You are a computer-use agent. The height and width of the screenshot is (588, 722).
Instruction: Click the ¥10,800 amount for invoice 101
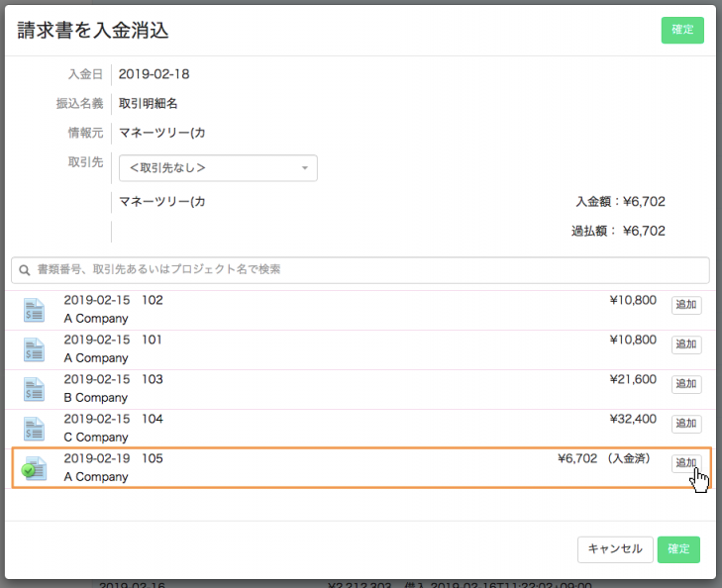(x=633, y=340)
